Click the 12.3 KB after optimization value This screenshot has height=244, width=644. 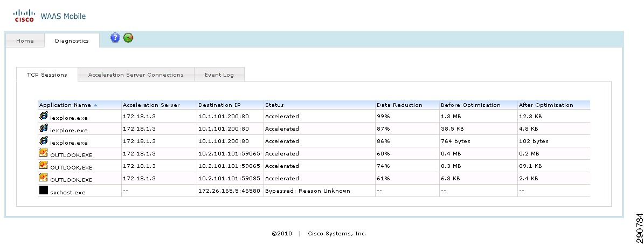pos(530,117)
